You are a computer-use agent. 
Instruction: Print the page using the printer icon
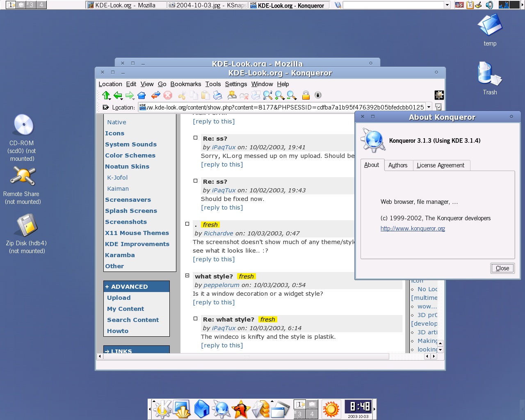(218, 96)
